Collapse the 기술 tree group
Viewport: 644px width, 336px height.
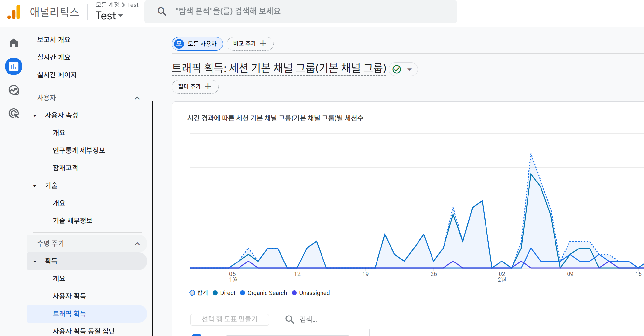pyautogui.click(x=35, y=186)
